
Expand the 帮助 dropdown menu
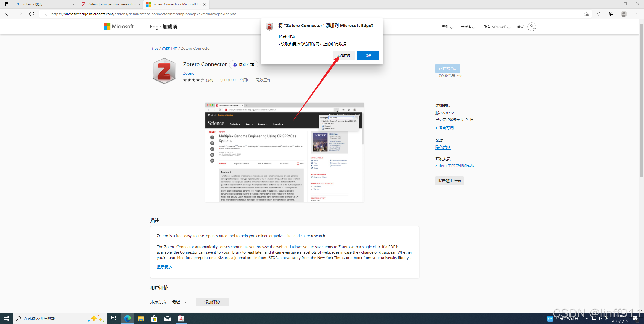448,27
